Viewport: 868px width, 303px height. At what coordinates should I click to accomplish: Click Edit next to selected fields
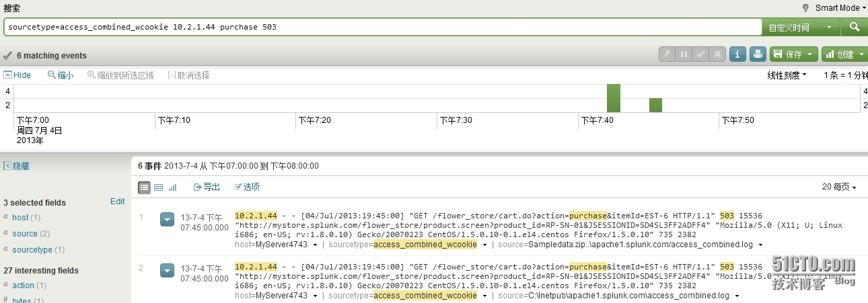(117, 202)
